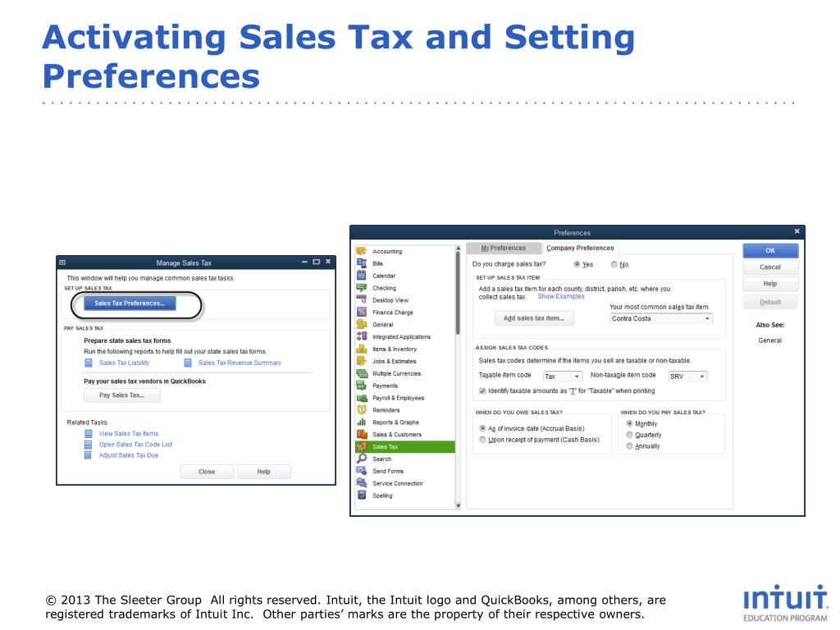This screenshot has height=630, width=840.
Task: Click Help in the Preferences dialog
Action: coord(770,284)
